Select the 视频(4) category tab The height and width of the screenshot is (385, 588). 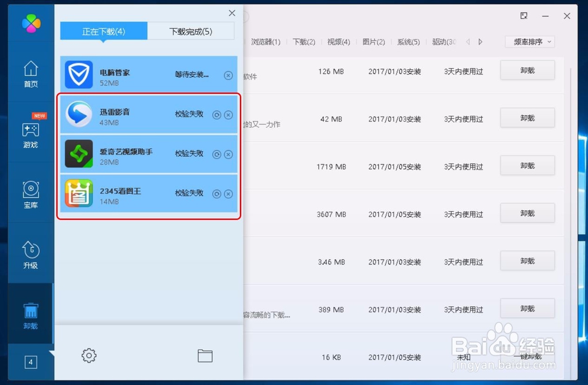tap(339, 42)
